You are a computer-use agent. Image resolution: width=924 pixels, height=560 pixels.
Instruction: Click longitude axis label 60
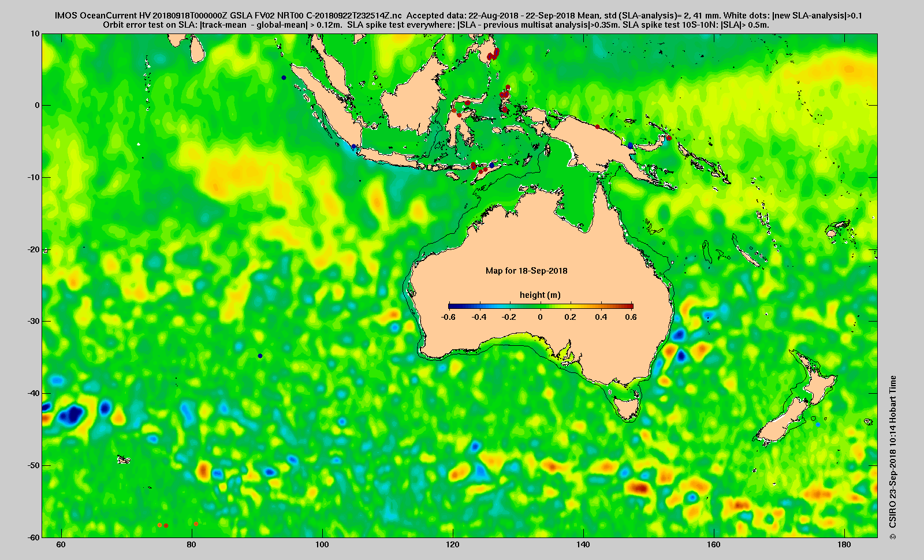tap(61, 545)
